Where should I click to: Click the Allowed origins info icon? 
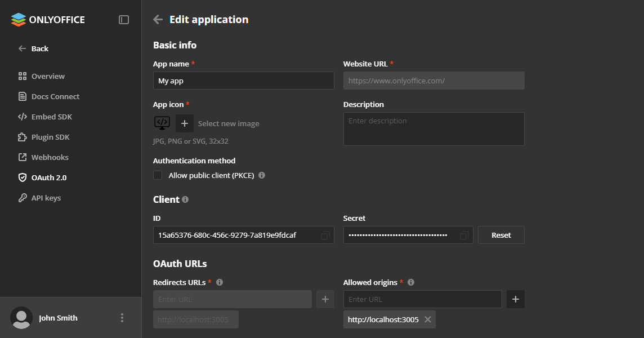[411, 282]
